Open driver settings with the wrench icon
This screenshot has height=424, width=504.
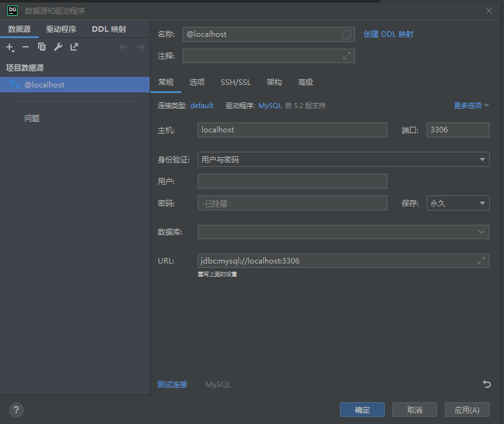coord(58,47)
